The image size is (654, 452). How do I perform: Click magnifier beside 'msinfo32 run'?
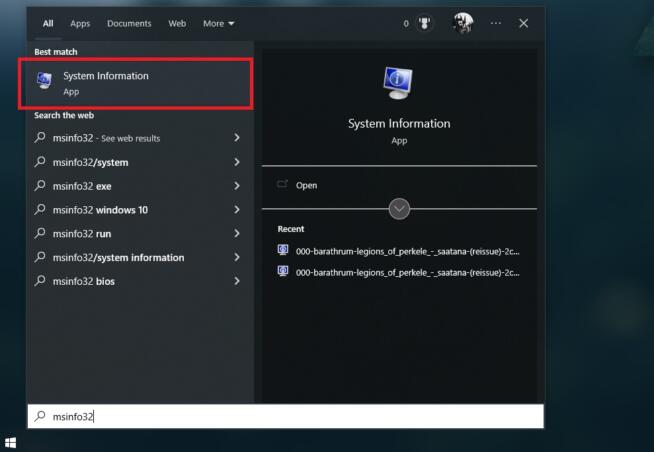(40, 233)
